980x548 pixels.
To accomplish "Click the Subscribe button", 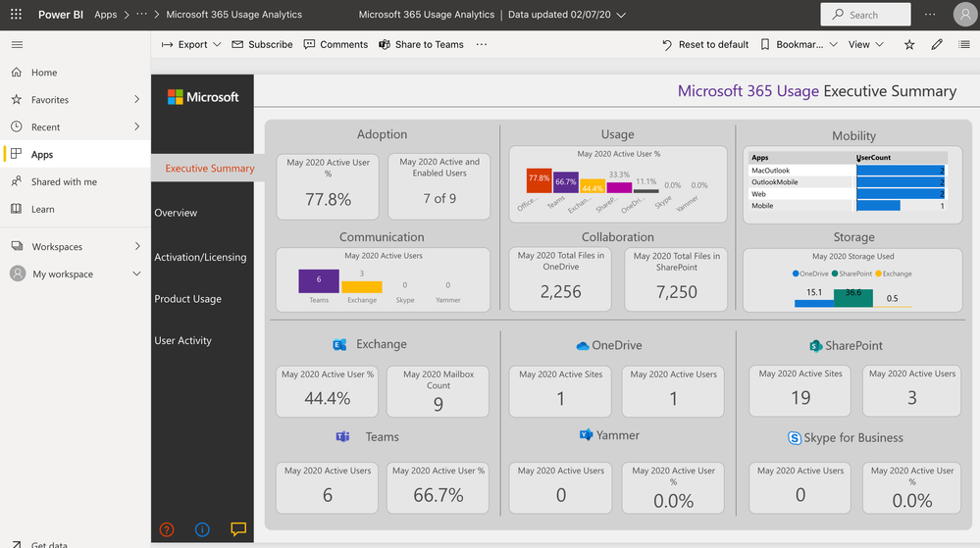I will [x=262, y=44].
